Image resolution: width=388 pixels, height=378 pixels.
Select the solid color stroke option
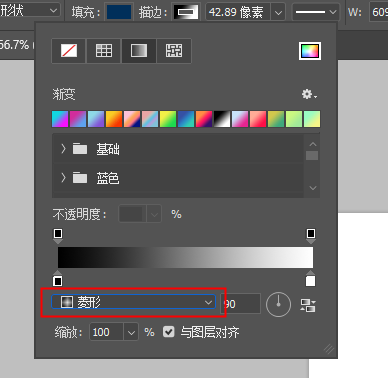pos(104,51)
